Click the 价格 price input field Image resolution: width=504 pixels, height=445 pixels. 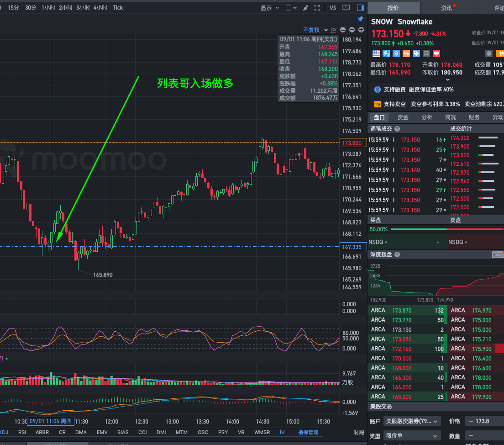point(485,421)
